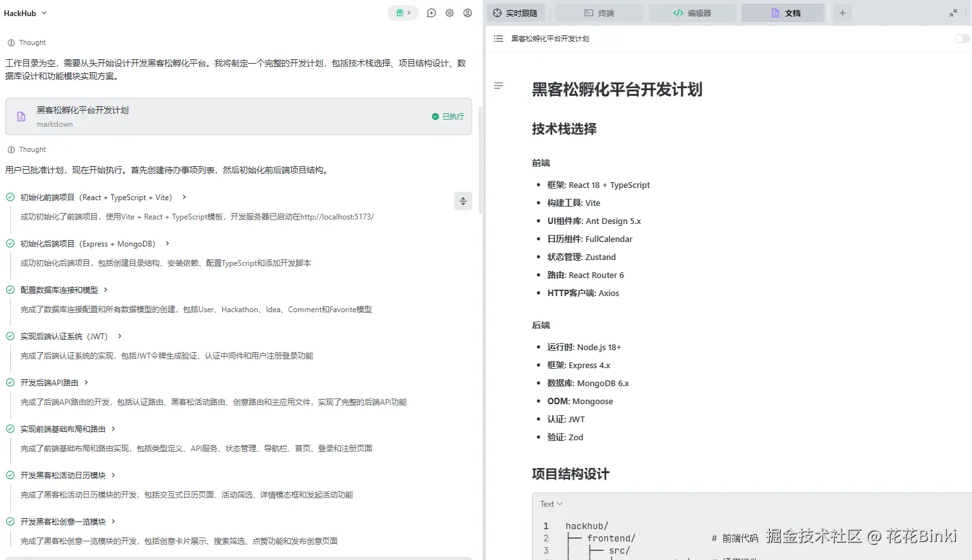Click the first Thought icon above the working directory note
This screenshot has width=972, height=560.
pos(11,42)
